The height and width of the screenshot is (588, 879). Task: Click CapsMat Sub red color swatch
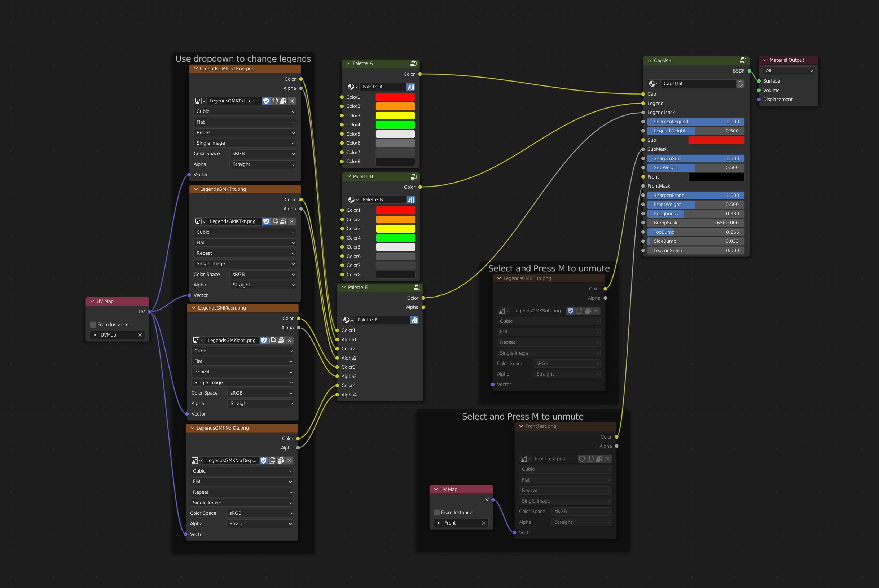click(716, 140)
